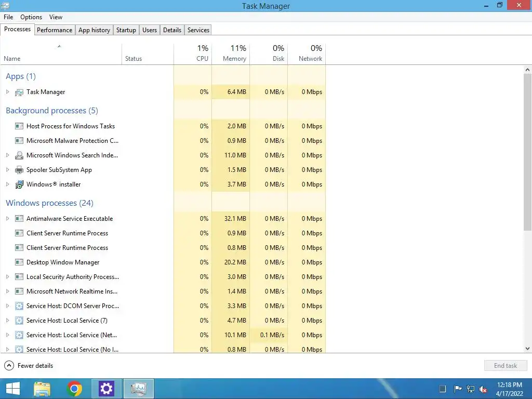
Task: Click the Windows installer icon
Action: click(x=19, y=184)
